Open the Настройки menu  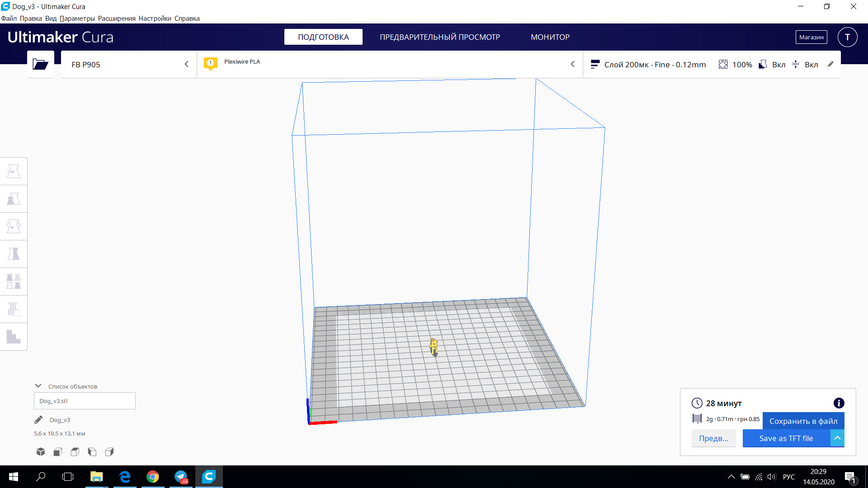point(155,19)
